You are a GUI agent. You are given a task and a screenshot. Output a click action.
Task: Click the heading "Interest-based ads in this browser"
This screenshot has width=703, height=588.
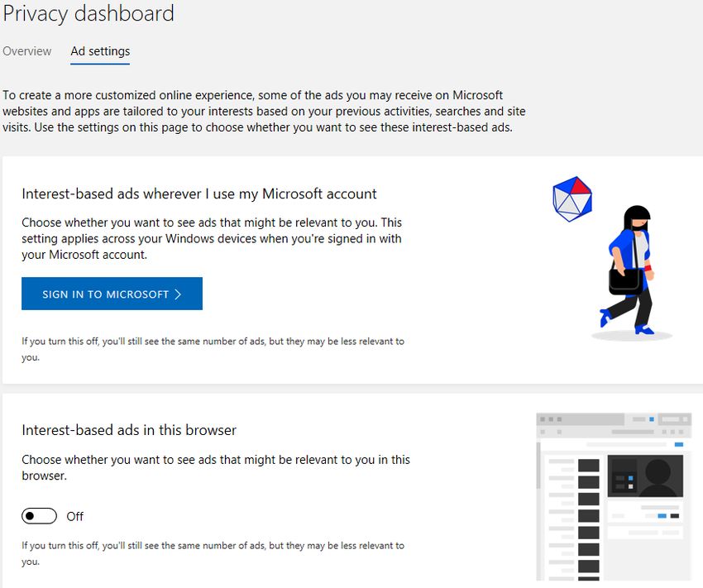click(x=129, y=430)
